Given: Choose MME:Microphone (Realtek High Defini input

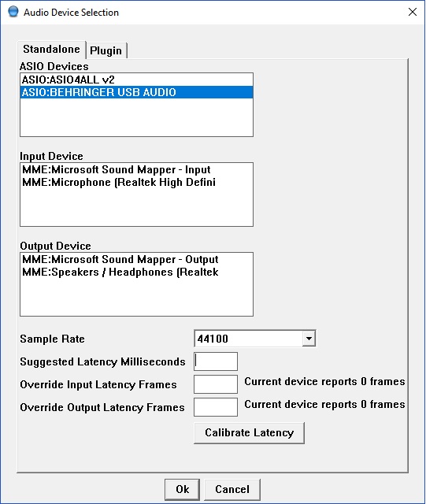Looking at the screenshot, I should click(136, 182).
